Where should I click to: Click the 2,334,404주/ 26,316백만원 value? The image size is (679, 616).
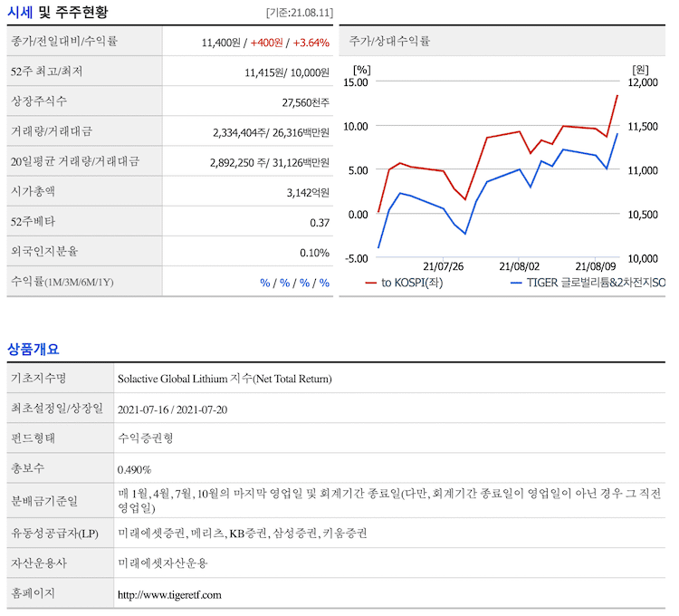pyautogui.click(x=271, y=132)
